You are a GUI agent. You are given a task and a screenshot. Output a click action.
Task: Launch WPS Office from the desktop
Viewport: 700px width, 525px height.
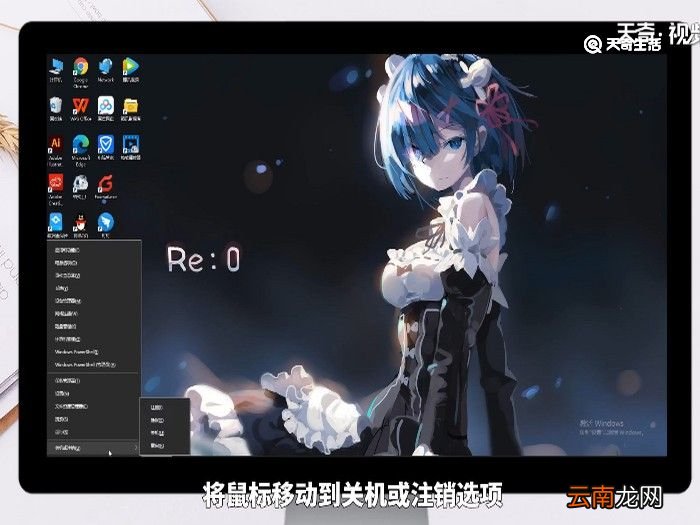[x=81, y=109]
